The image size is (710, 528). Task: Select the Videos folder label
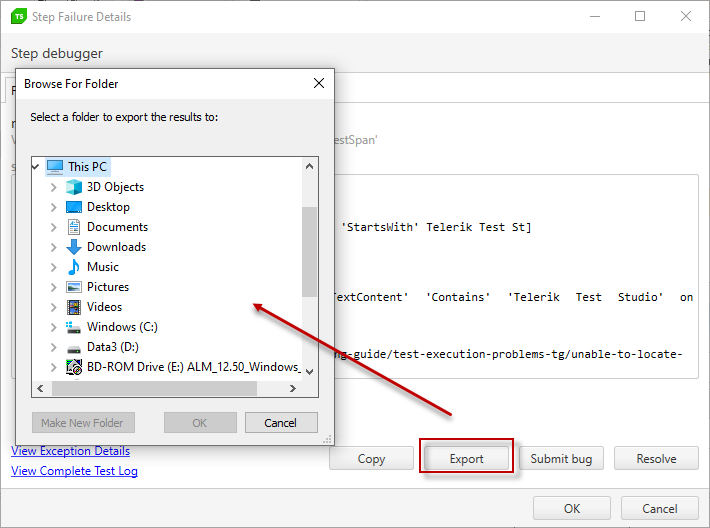coord(104,307)
